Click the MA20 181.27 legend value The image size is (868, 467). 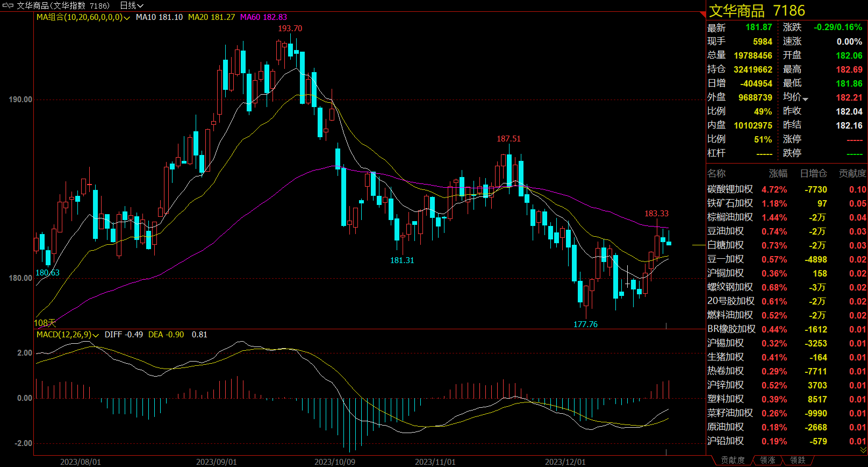(211, 17)
